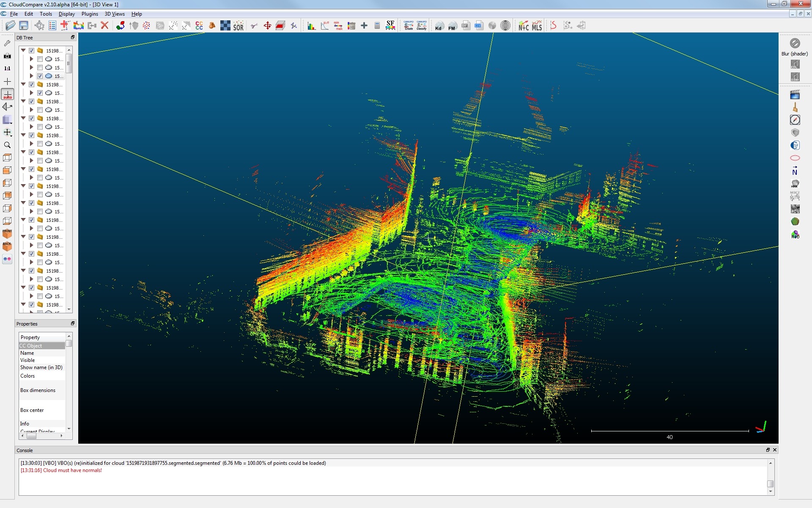Apply the SOR filter tool
Screen dimensions: 812x508
coord(239,26)
